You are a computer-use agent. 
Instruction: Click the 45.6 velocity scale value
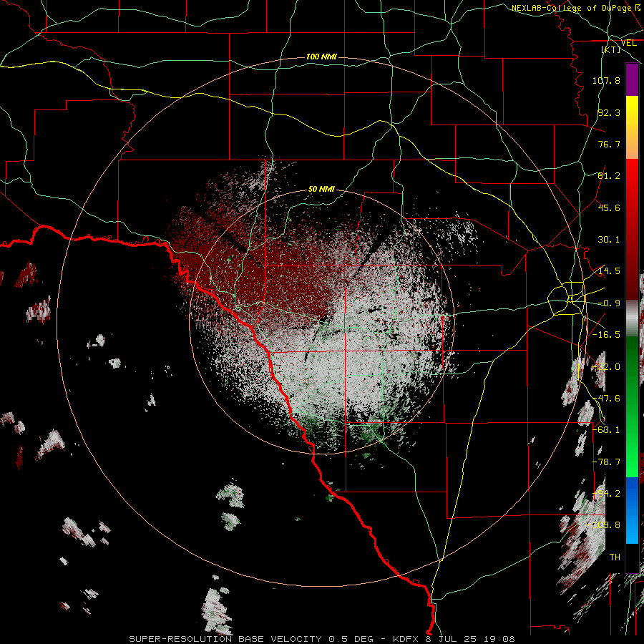pos(609,208)
